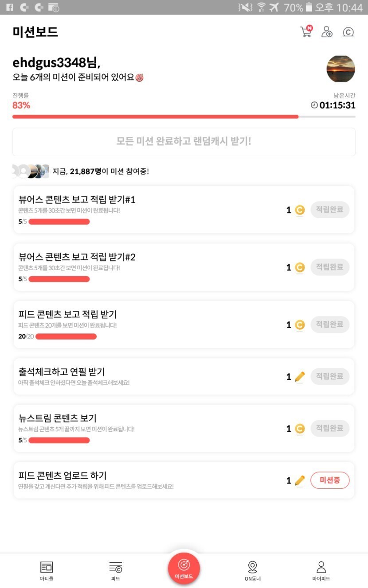This screenshot has width=368, height=588.
Task: Open the shopping cart icon
Action: 306,31
